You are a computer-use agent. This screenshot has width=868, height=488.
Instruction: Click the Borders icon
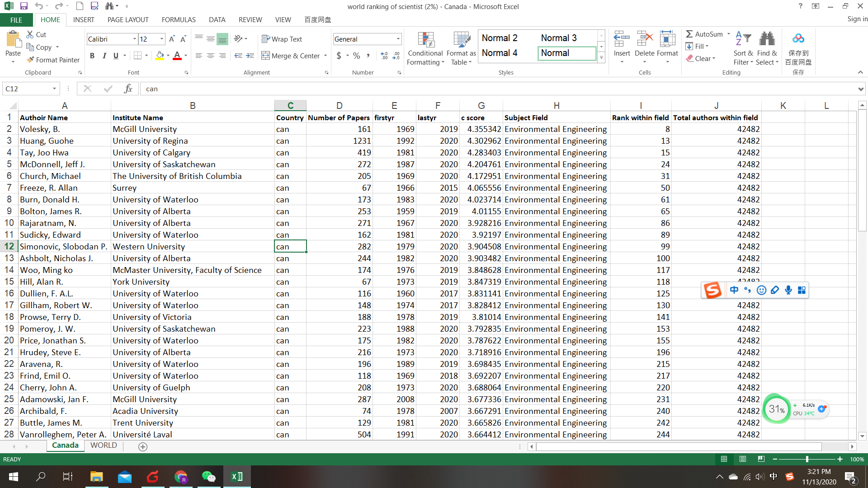coord(138,56)
